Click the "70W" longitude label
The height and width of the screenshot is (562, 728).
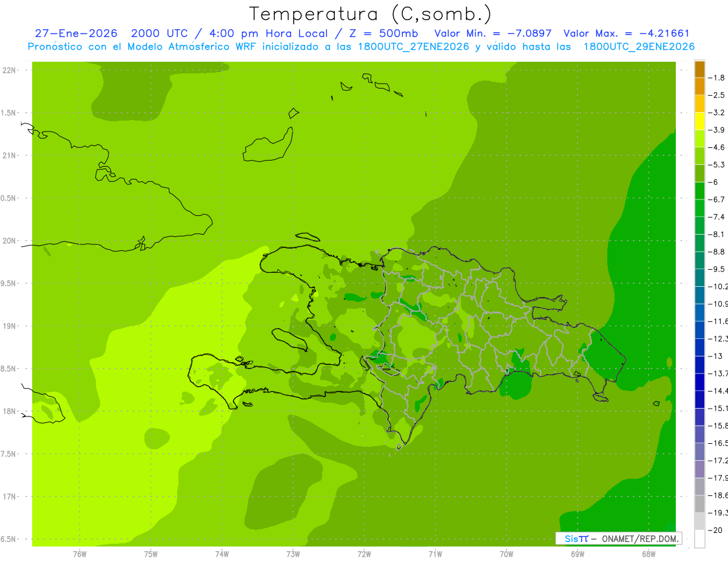click(x=507, y=554)
